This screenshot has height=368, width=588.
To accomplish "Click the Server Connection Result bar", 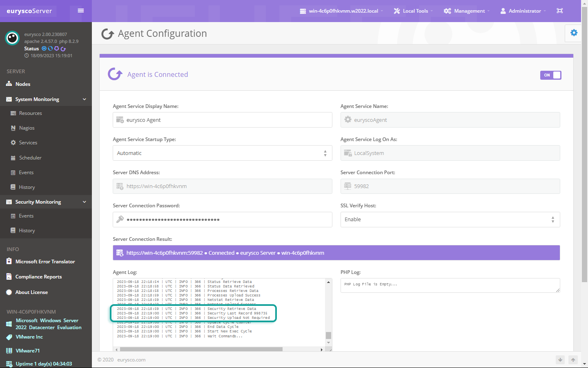I will pos(336,253).
